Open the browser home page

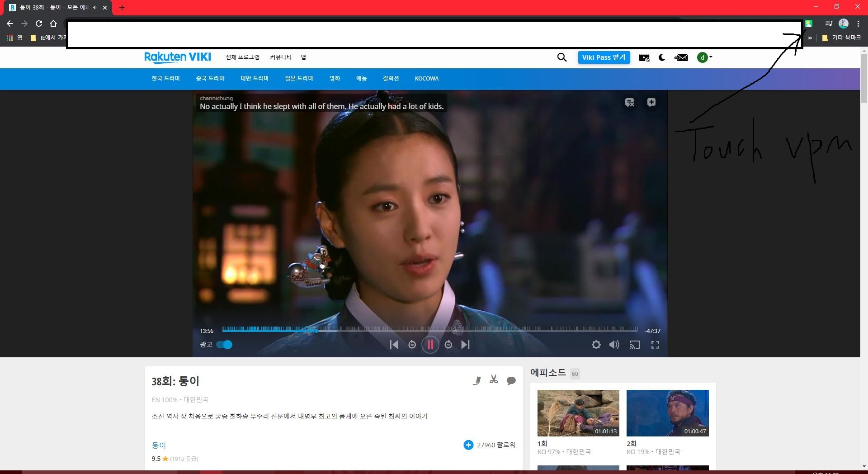pyautogui.click(x=53, y=24)
